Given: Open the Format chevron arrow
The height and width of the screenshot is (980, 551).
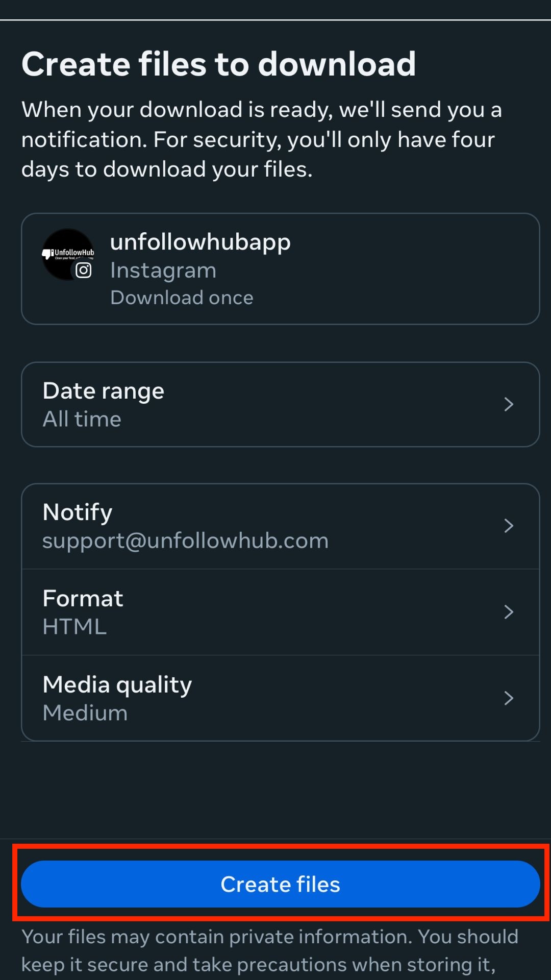Looking at the screenshot, I should tap(508, 612).
